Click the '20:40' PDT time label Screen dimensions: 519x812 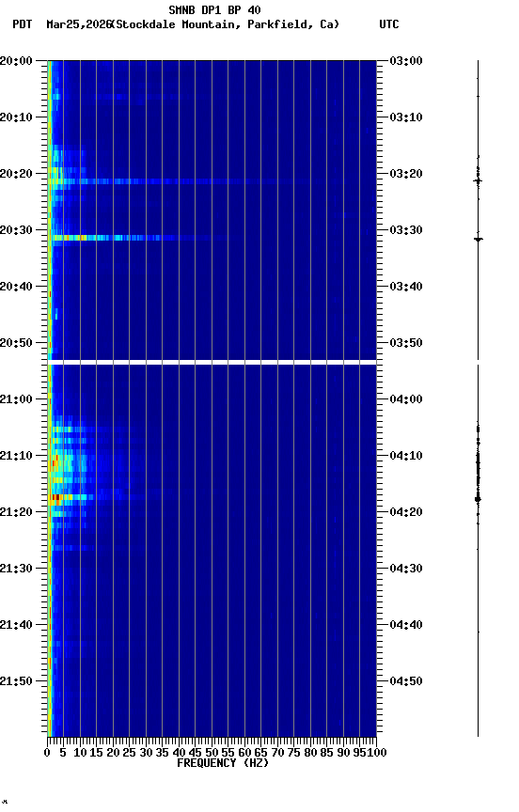(x=16, y=287)
